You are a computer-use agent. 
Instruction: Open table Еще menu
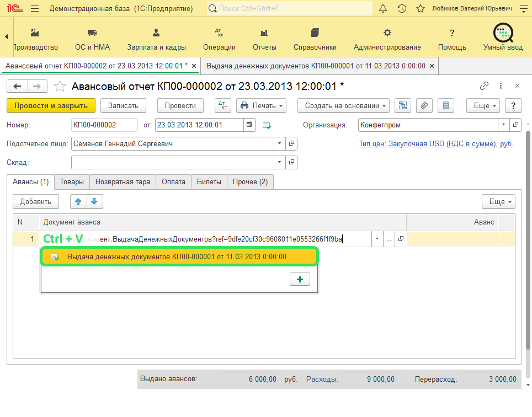(498, 201)
